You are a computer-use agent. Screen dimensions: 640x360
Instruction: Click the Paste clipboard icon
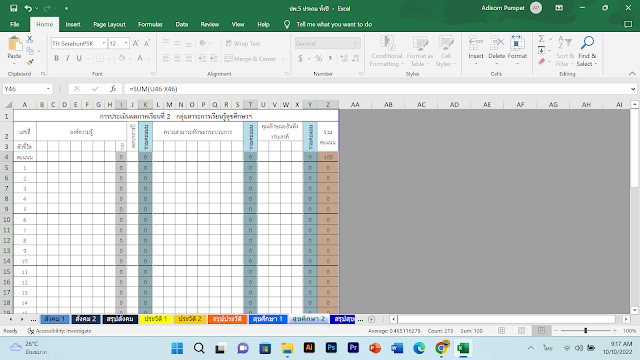[14, 44]
